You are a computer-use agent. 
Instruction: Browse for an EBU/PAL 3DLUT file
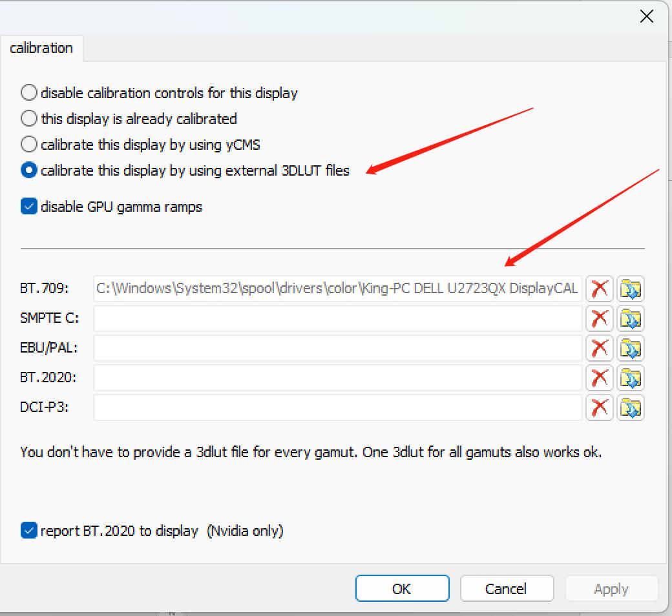tap(631, 348)
